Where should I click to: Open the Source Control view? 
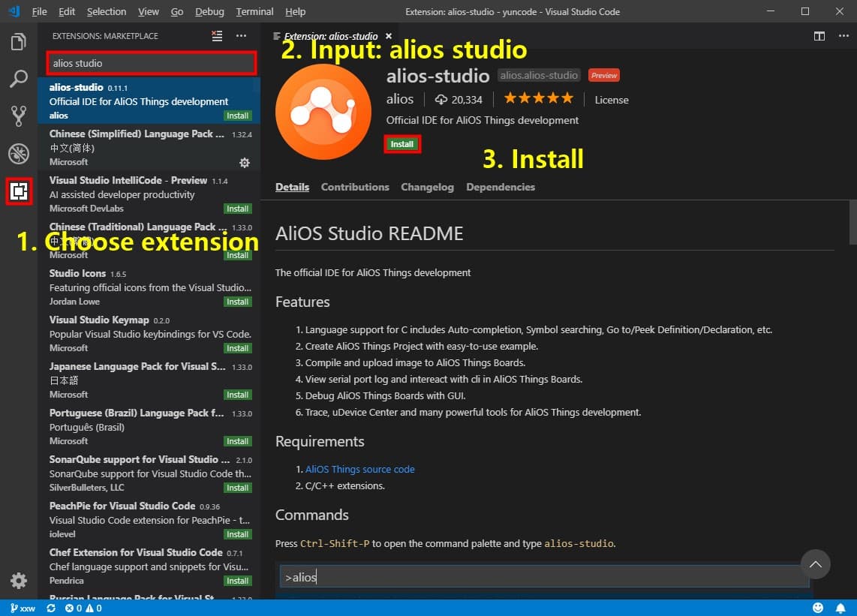click(19, 116)
